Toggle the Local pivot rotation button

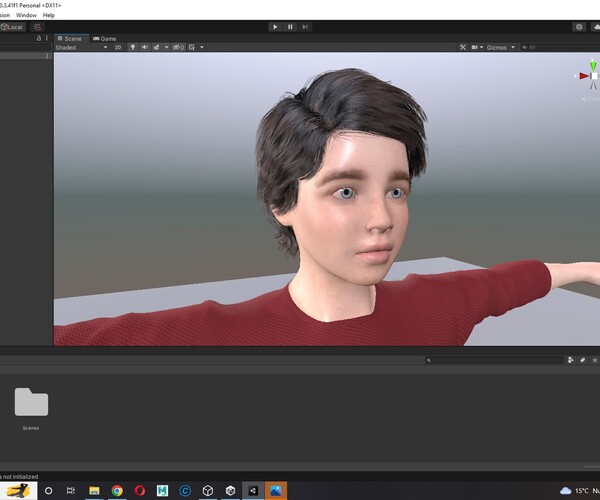12,27
